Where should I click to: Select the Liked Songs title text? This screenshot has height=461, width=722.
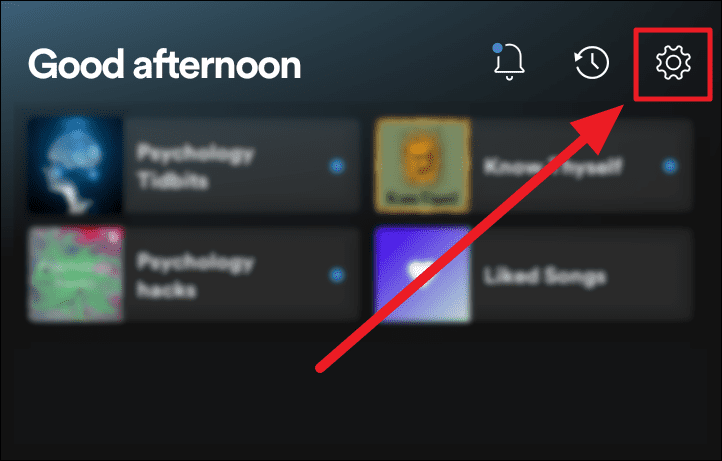544,276
